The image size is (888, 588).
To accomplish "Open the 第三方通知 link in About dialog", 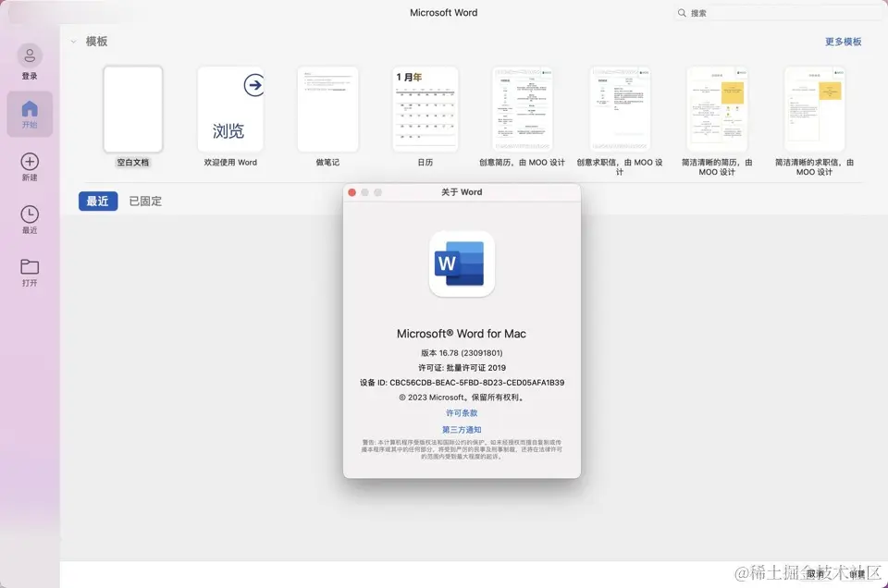I will tap(462, 430).
